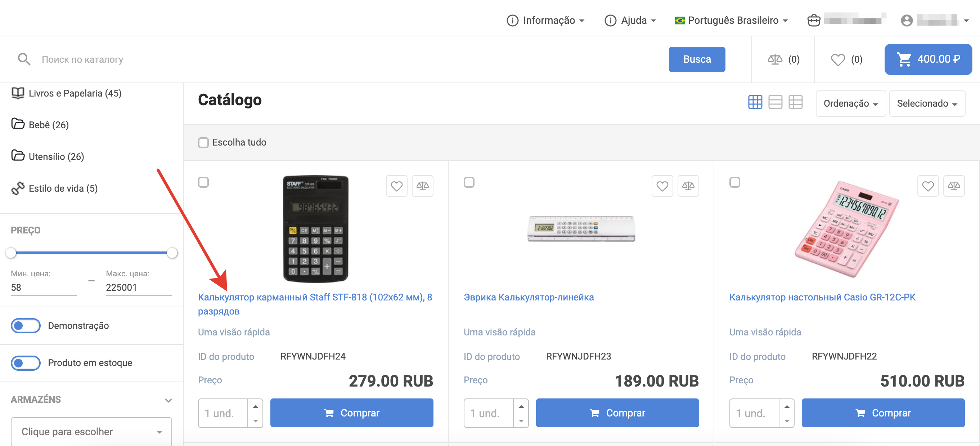Image resolution: width=980 pixels, height=446 pixels.
Task: Open the Эврика Калькулятор-линейка product link
Action: click(x=529, y=297)
